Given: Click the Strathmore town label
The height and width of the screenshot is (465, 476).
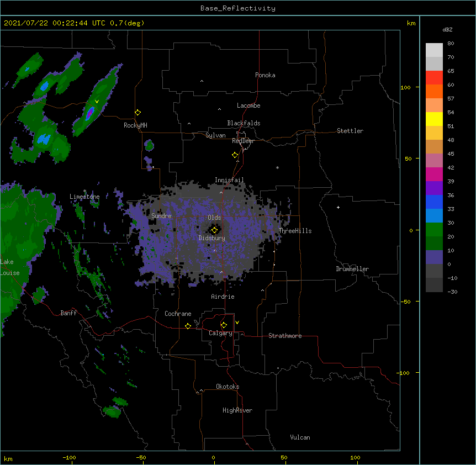Looking at the screenshot, I should point(285,336).
